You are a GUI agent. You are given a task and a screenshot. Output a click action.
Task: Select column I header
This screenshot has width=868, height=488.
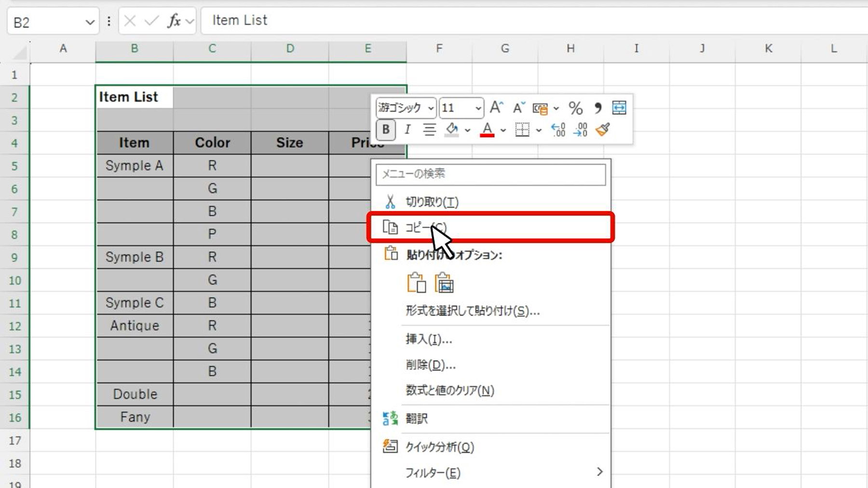coord(637,49)
